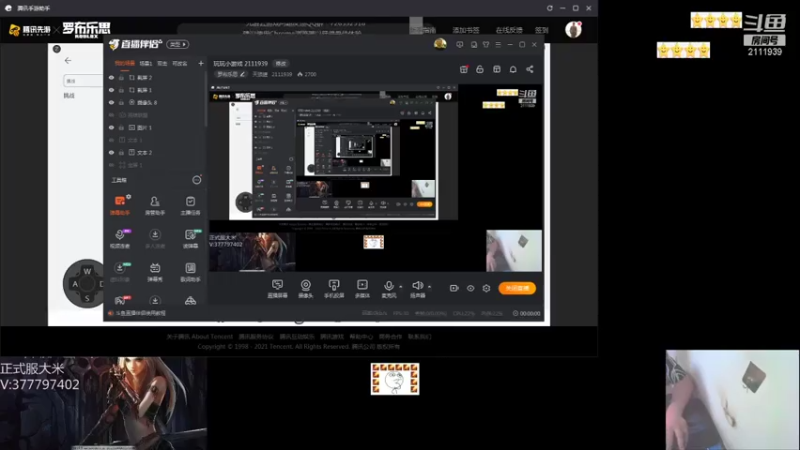The image size is (800, 450).
Task: Click the mode switch pill beside the logo
Action: [x=178, y=44]
